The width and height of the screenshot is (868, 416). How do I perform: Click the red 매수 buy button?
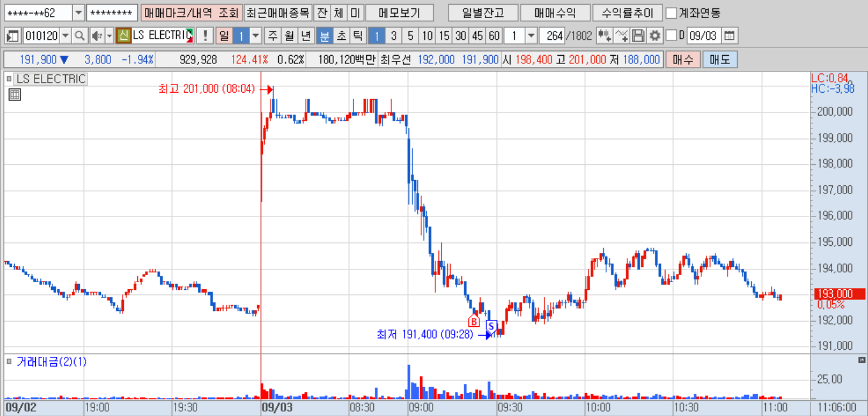(683, 60)
